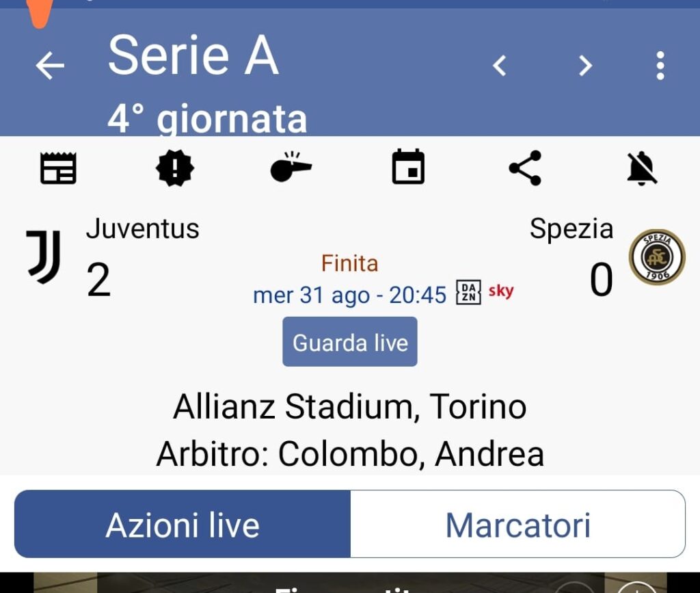The width and height of the screenshot is (700, 593).
Task: Tap the referee whistle icon
Action: 291,168
